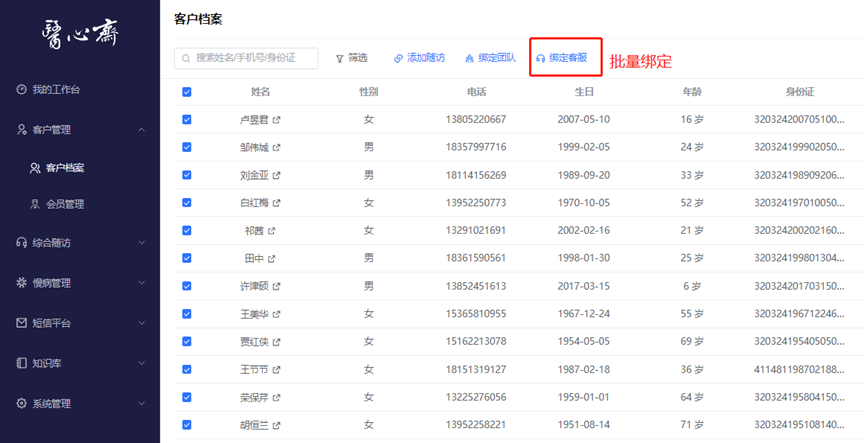Open external link icon beside 白红梅

pos(277,203)
